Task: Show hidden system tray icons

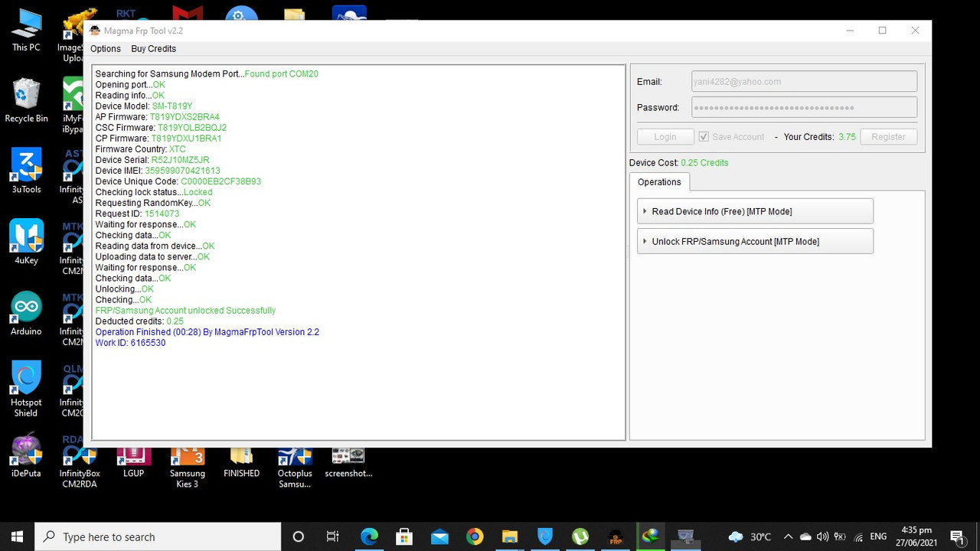Action: coord(788,536)
